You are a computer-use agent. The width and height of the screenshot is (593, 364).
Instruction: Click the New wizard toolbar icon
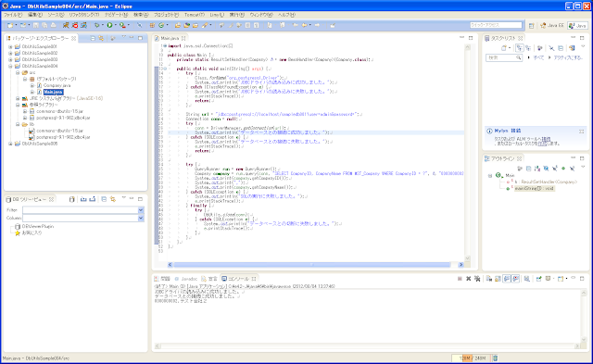pyautogui.click(x=10, y=25)
